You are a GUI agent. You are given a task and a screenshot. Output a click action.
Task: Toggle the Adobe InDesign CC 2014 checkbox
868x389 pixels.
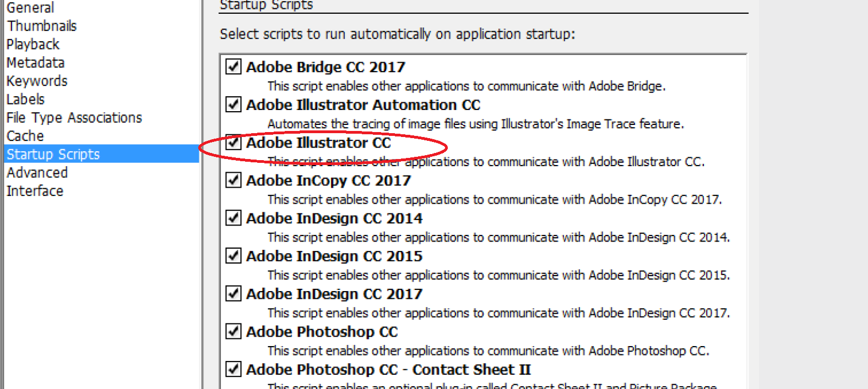coord(234,218)
